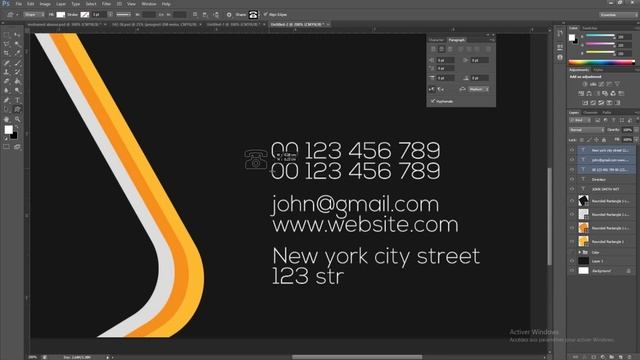Image resolution: width=640 pixels, height=360 pixels.
Task: Select the Eyedropper tool
Action: 17,53
